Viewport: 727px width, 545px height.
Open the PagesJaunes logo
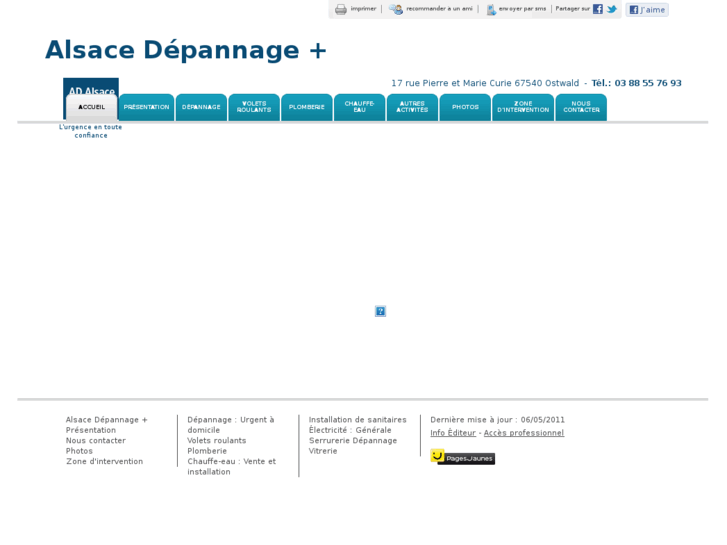pos(462,457)
